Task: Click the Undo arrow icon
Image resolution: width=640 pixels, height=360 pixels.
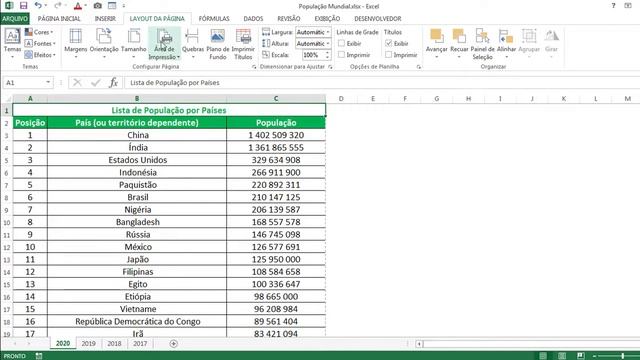Action: [x=38, y=6]
